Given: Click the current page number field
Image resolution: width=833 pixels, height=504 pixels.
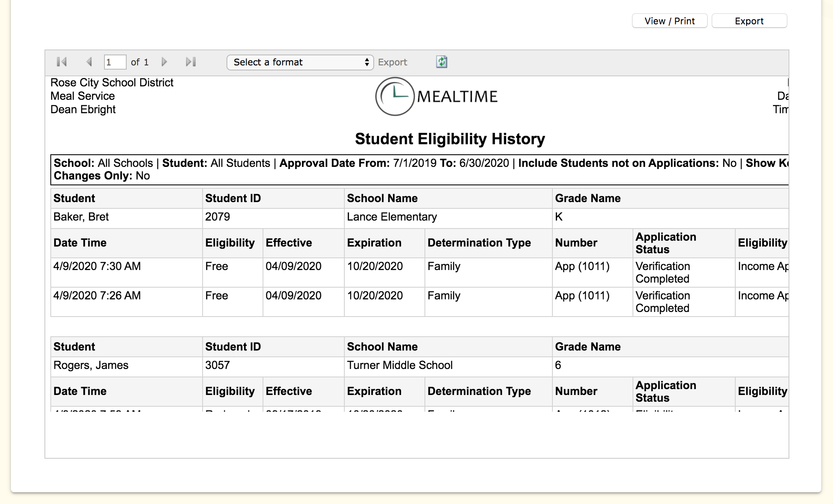Looking at the screenshot, I should pyautogui.click(x=115, y=62).
